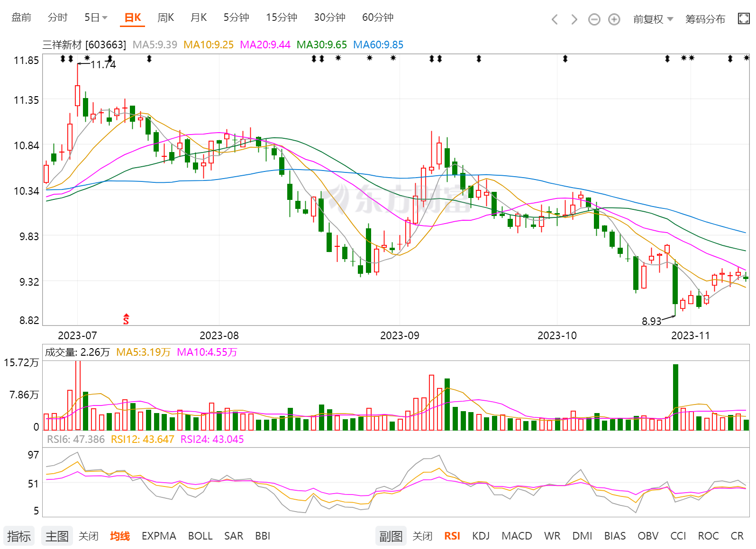Switch to 60分钟 chart tab
The image size is (756, 549).
[x=378, y=18]
